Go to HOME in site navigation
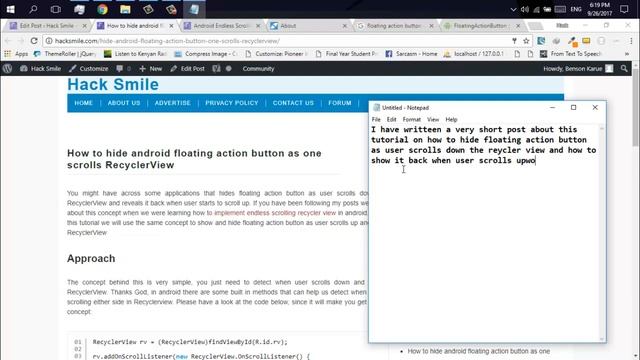 pos(84,103)
